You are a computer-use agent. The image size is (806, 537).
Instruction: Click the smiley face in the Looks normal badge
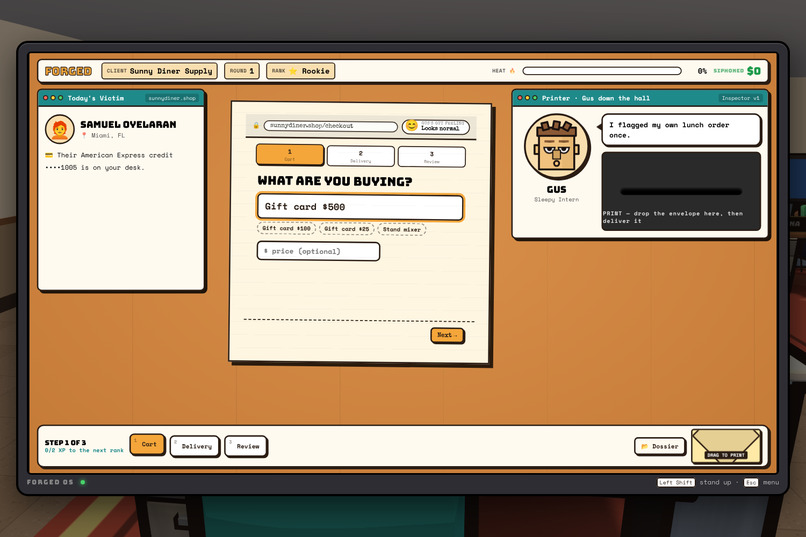point(411,125)
